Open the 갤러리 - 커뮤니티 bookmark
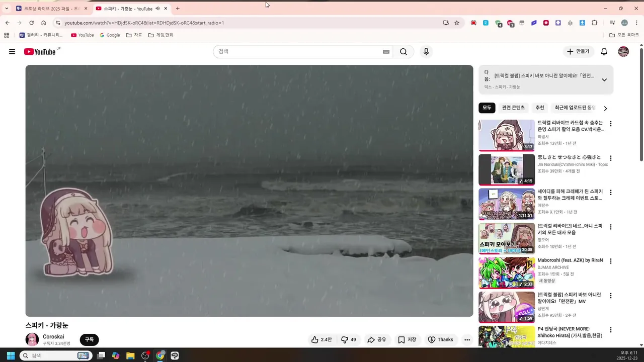644x362 pixels. (41, 35)
